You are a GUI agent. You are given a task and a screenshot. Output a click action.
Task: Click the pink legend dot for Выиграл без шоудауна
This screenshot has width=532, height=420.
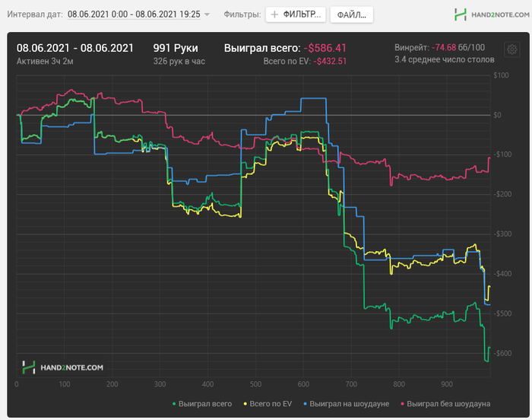402,404
